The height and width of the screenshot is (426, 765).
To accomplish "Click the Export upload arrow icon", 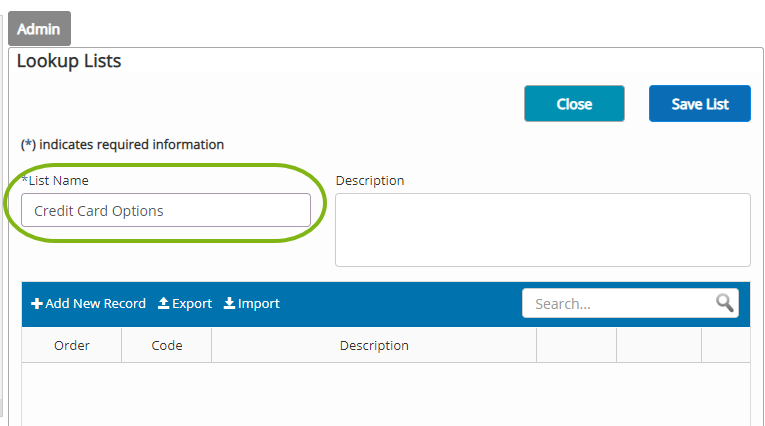I will tap(163, 303).
